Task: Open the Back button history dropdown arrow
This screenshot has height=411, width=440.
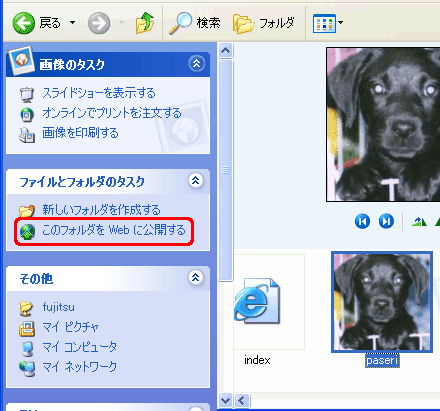Action: point(72,23)
